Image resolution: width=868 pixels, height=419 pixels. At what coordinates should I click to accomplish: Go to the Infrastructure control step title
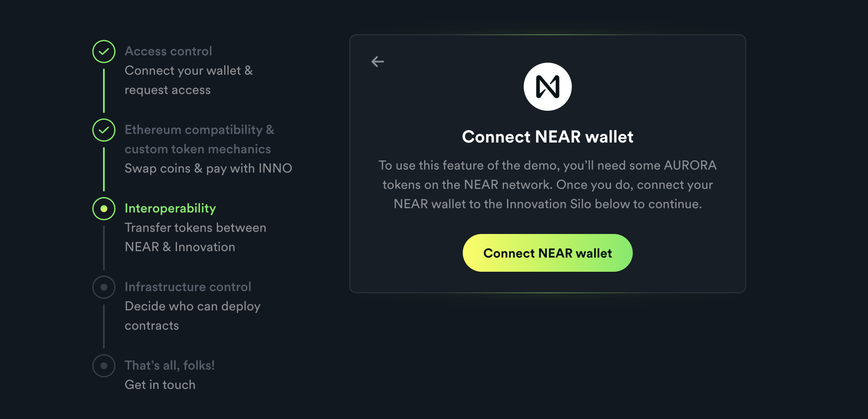click(x=188, y=287)
